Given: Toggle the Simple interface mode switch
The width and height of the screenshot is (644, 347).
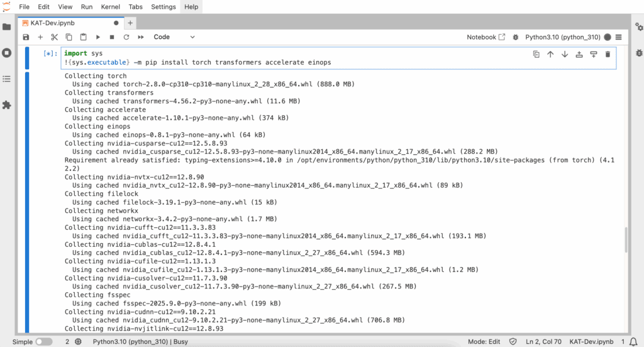Looking at the screenshot, I should (x=43, y=341).
